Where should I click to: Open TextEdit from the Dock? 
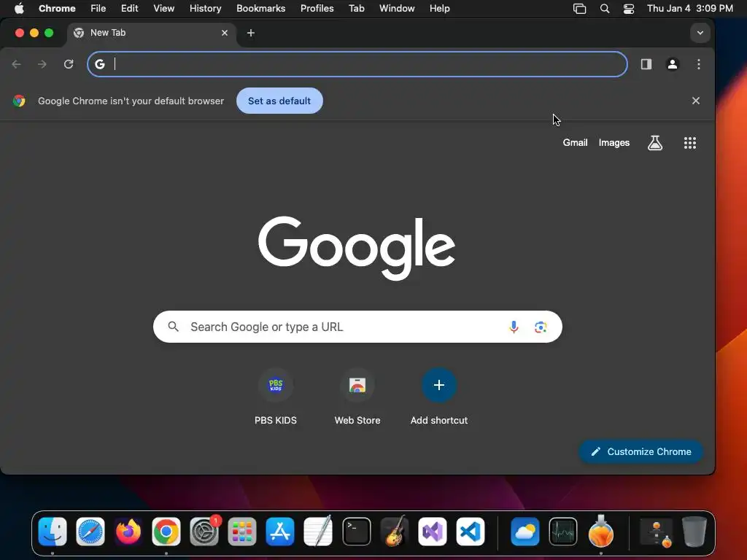(x=318, y=532)
